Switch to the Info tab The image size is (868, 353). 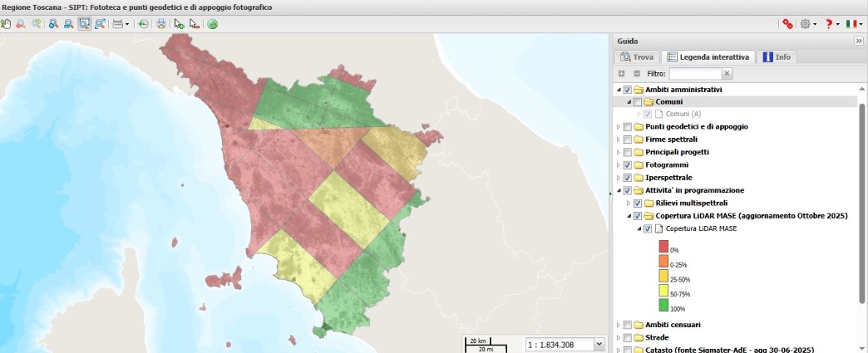777,57
